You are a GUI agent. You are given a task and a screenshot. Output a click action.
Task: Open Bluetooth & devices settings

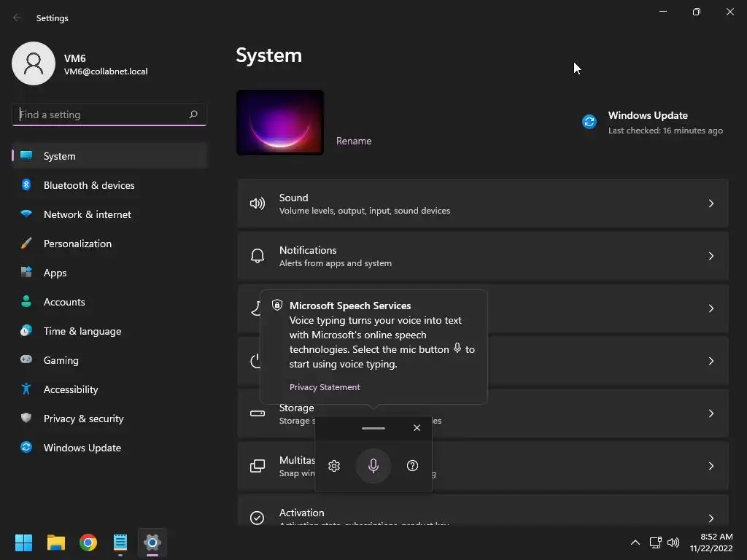point(109,185)
